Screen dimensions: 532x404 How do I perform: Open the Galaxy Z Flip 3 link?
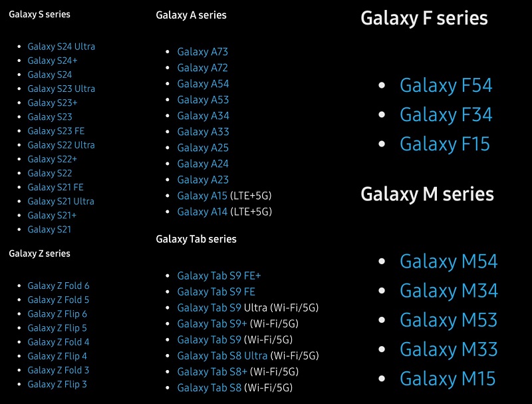(57, 384)
